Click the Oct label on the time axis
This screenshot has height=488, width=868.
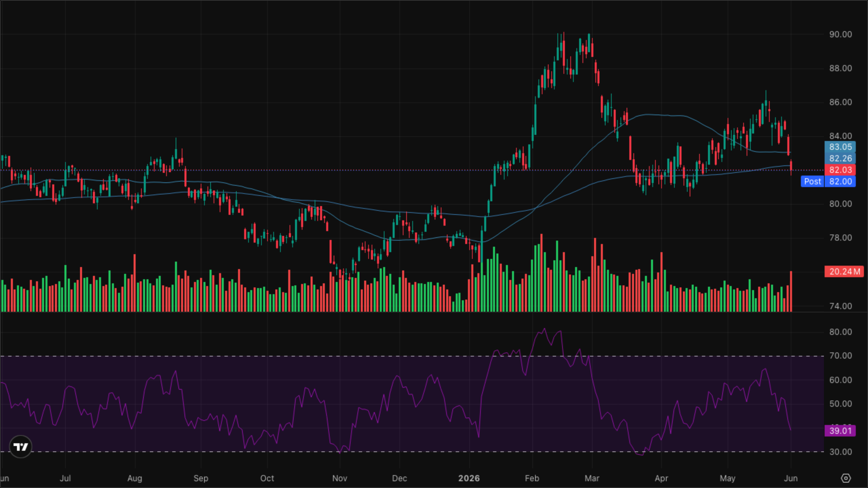(267, 478)
